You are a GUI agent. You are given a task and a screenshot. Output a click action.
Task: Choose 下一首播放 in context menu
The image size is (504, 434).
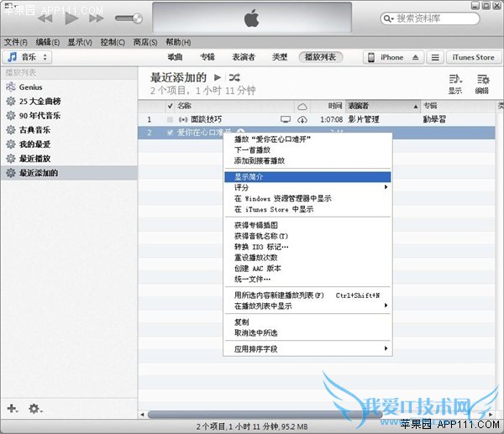coord(307,150)
